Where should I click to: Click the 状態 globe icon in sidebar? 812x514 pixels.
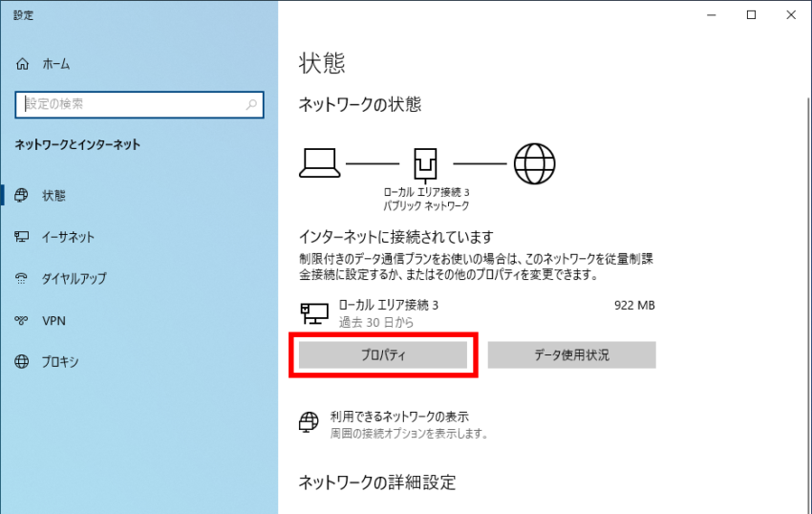(x=21, y=195)
